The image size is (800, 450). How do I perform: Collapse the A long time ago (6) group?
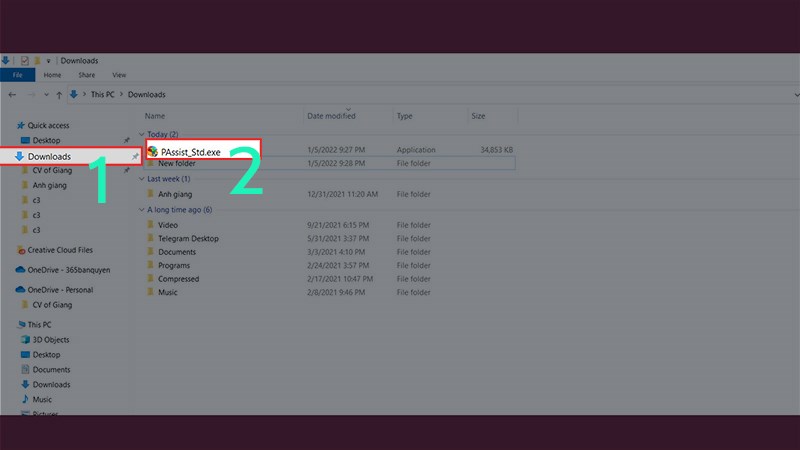[x=142, y=210]
